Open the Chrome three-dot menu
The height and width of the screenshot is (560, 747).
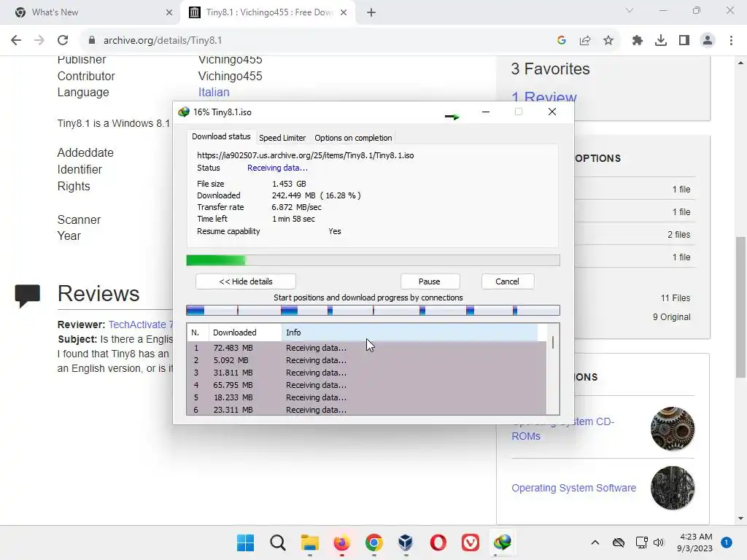pos(731,41)
